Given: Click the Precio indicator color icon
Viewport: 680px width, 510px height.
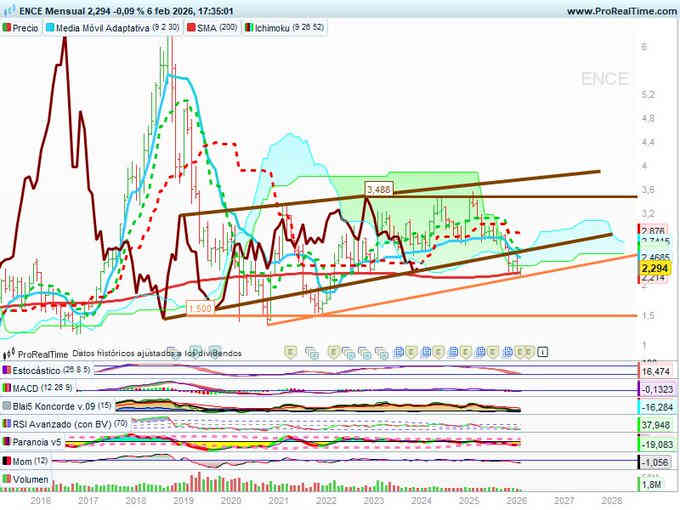Looking at the screenshot, I should coord(9,29).
